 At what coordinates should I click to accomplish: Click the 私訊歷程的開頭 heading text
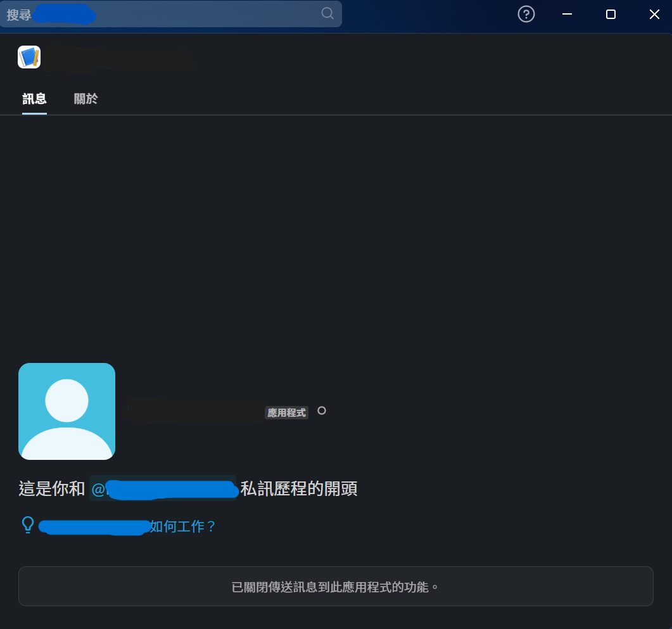299,489
